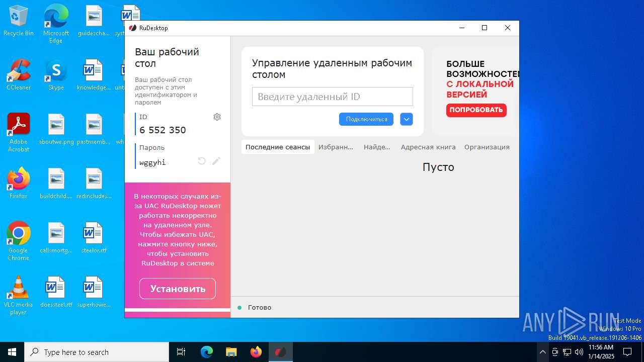Viewport: 644px width, 362px height.
Task: Open the Найде... tab
Action: coord(377,147)
